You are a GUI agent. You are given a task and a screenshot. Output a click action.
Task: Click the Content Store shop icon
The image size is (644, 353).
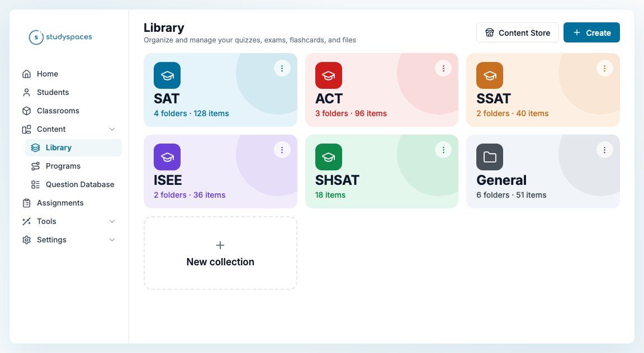tap(490, 33)
